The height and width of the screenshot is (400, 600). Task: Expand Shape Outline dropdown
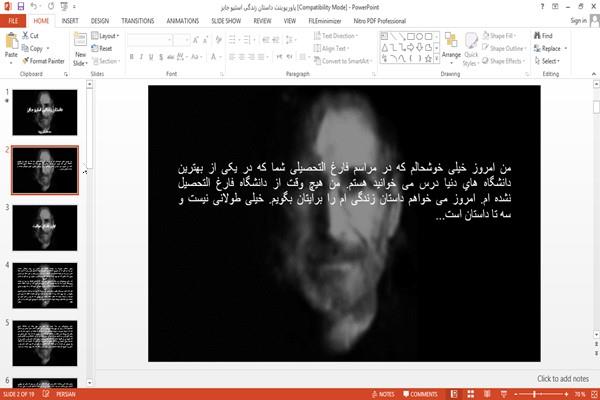(x=504, y=48)
